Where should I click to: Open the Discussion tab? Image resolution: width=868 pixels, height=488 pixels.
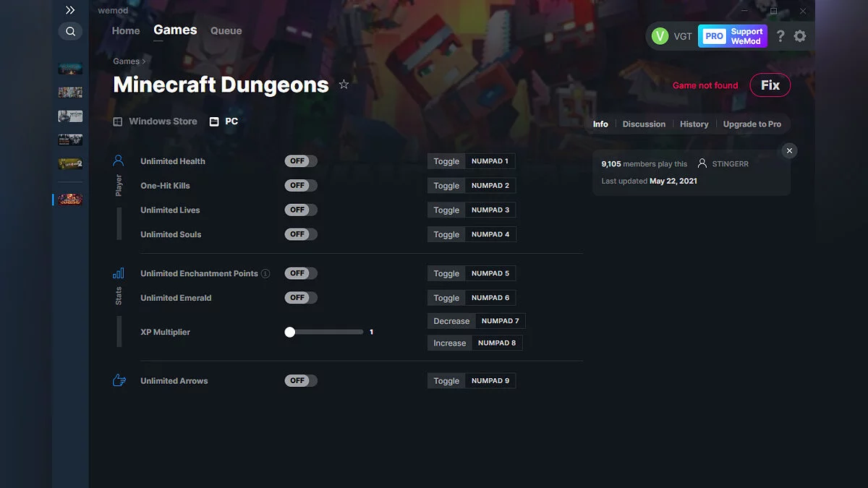(644, 124)
